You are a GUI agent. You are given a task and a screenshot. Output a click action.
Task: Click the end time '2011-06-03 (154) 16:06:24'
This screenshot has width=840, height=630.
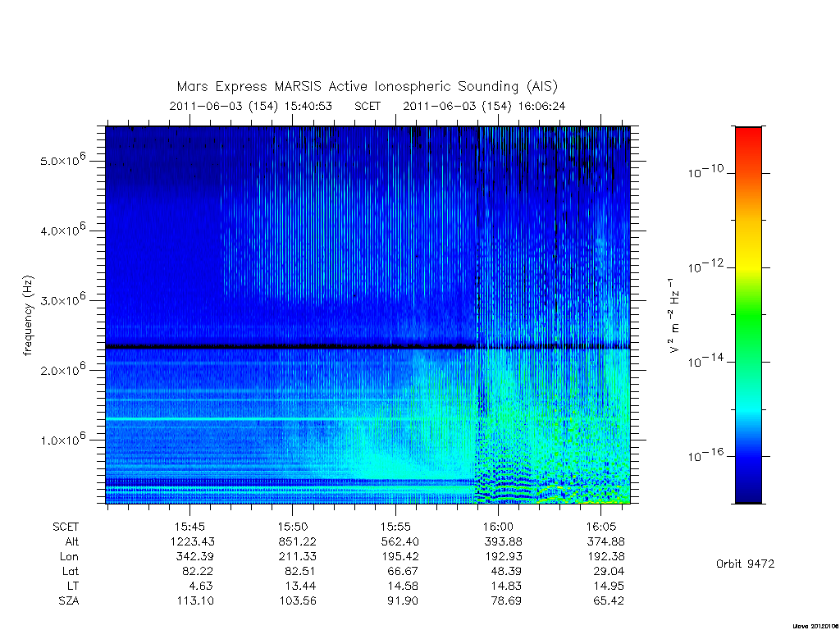coord(484,106)
